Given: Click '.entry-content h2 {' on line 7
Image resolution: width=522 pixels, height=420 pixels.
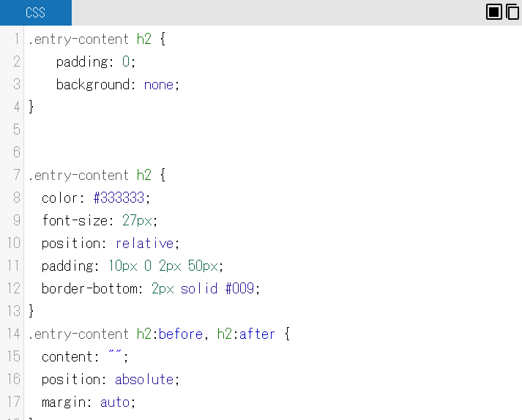Looking at the screenshot, I should 97,175.
